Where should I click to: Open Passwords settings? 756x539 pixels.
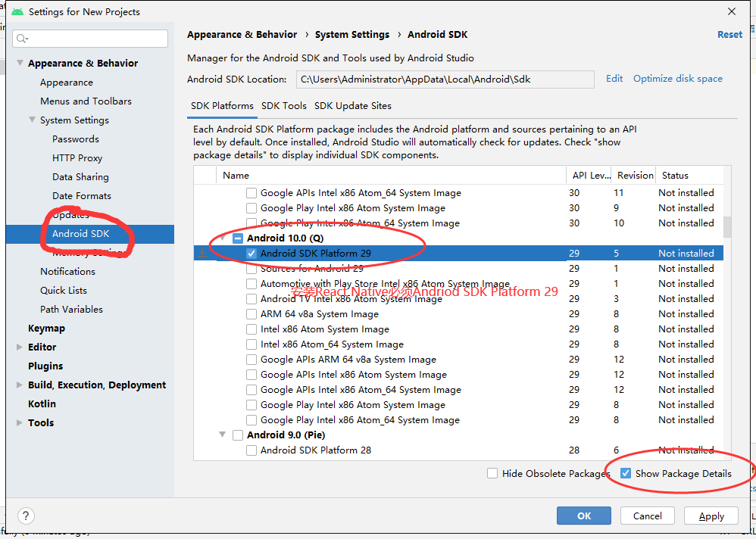(76, 139)
